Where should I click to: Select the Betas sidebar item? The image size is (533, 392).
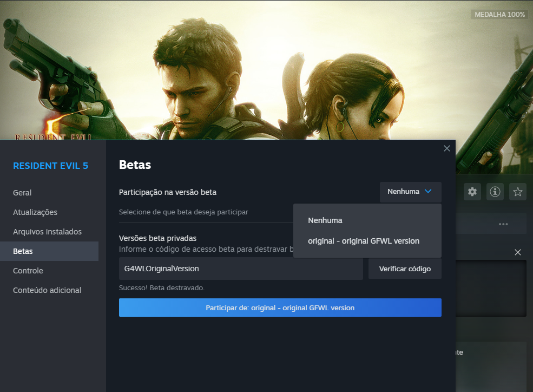49,251
